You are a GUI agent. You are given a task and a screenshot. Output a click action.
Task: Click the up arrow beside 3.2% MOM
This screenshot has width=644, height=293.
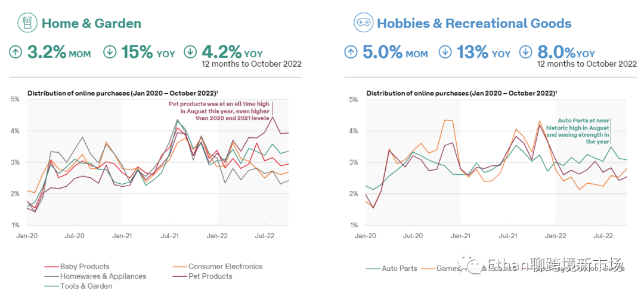point(16,53)
